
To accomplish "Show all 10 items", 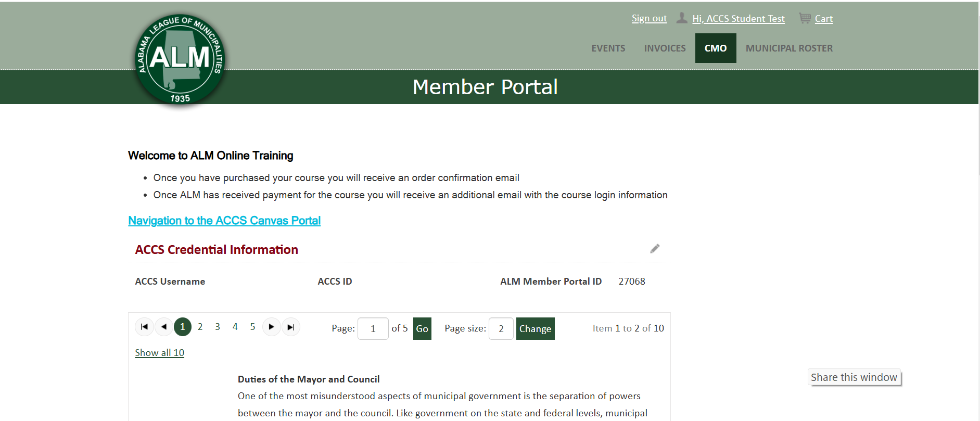I will (160, 353).
